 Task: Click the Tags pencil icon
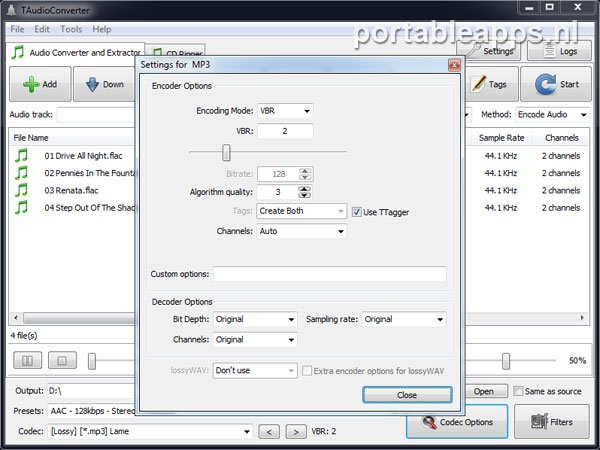pos(479,85)
